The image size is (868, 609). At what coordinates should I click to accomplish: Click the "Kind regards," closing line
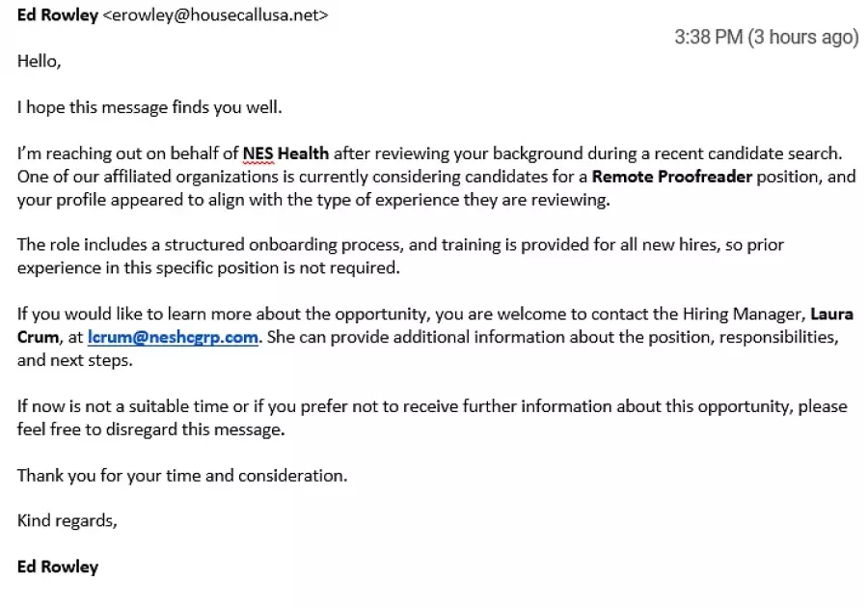coord(68,521)
